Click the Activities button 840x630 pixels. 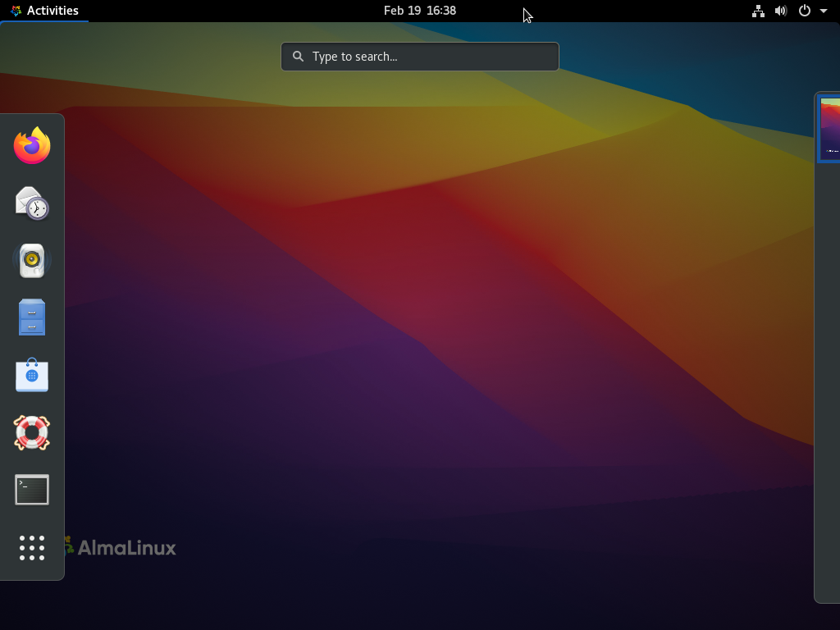[x=44, y=11]
